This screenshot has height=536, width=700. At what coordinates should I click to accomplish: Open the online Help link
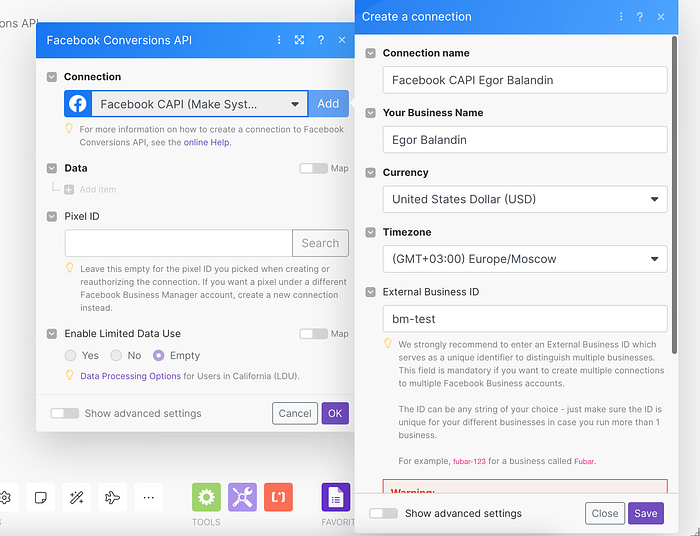pos(207,142)
